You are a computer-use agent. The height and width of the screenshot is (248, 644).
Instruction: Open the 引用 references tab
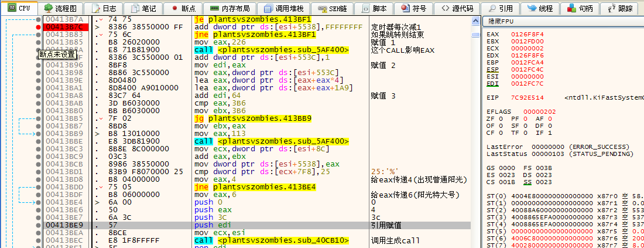point(501,8)
